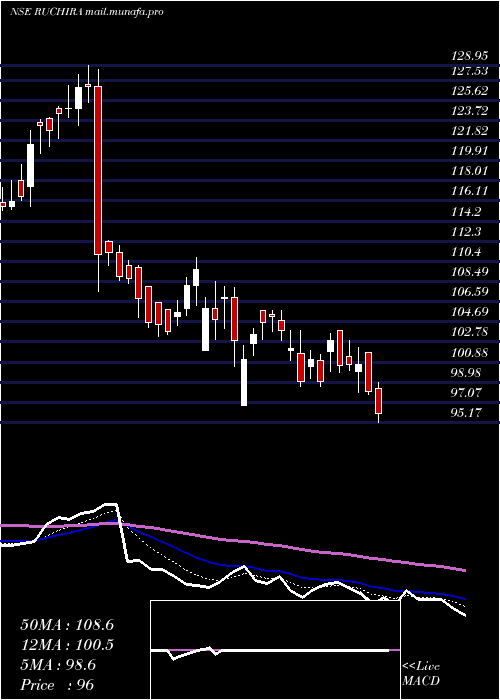Click the Price : 96 readout
Screen dimensions: 500x700
(58, 685)
